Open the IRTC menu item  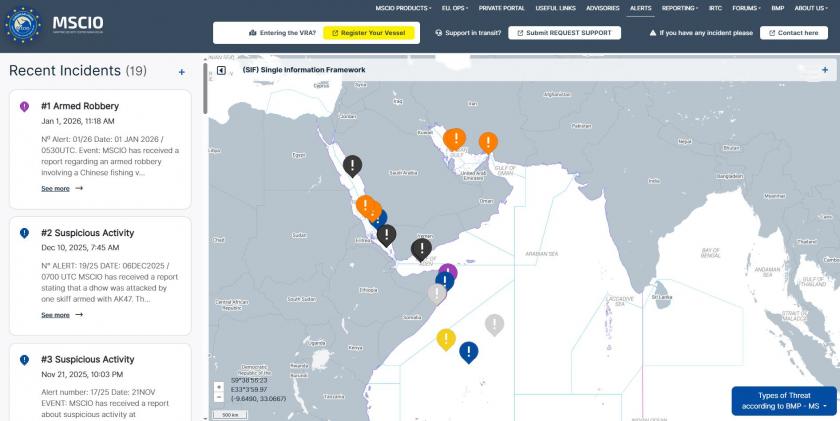click(x=715, y=8)
